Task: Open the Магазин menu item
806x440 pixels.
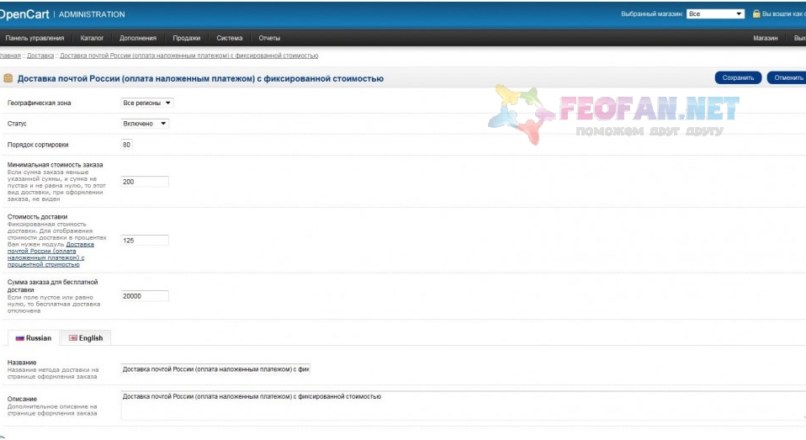Action: point(765,38)
